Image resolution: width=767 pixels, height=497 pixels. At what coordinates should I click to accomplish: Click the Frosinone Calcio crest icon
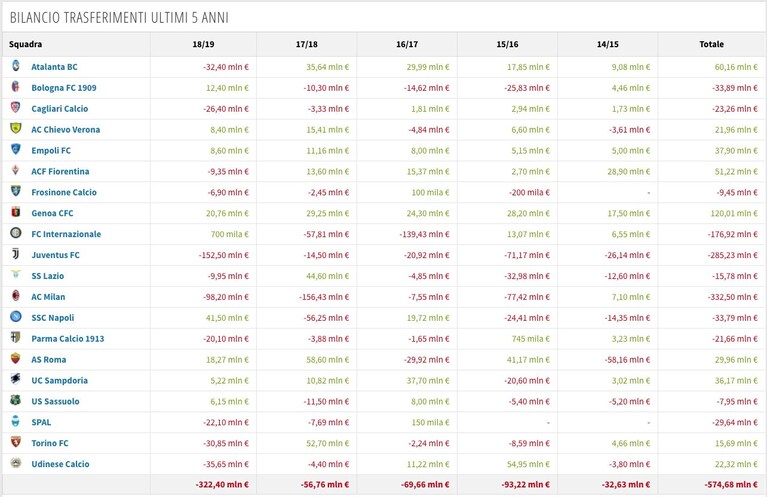16,191
